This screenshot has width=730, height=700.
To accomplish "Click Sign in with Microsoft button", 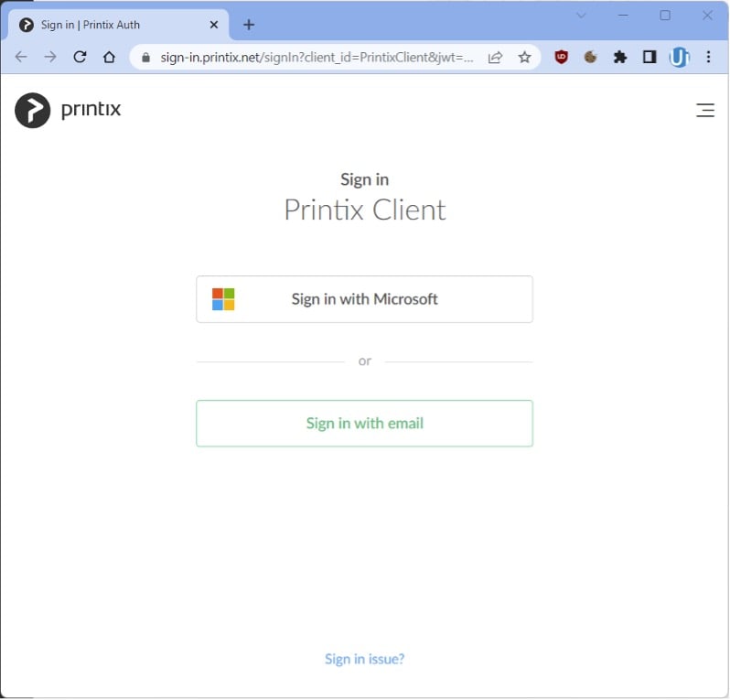I will pyautogui.click(x=364, y=299).
